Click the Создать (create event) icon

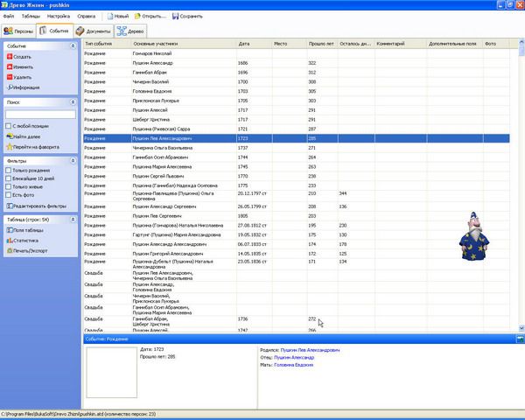pos(9,56)
